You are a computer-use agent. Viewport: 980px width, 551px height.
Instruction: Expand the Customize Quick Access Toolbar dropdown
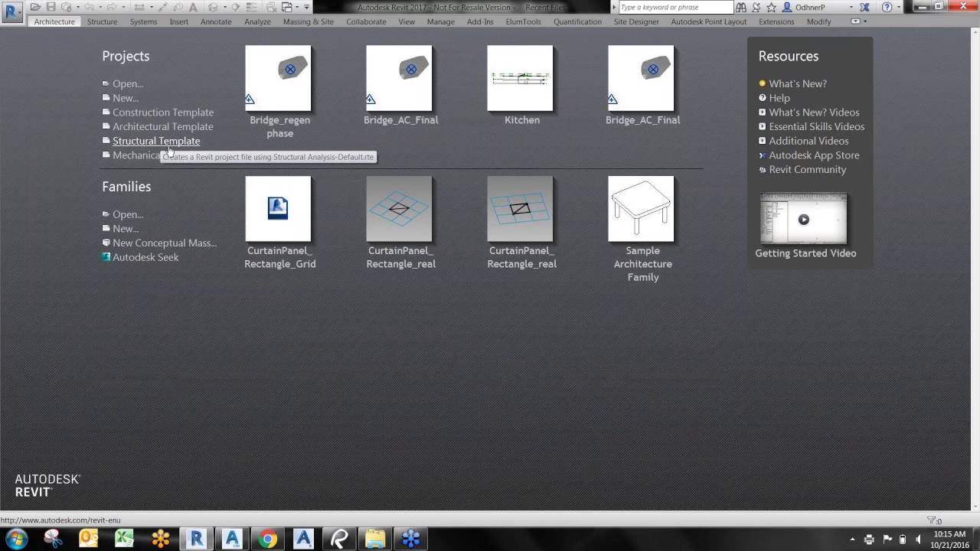tap(306, 7)
